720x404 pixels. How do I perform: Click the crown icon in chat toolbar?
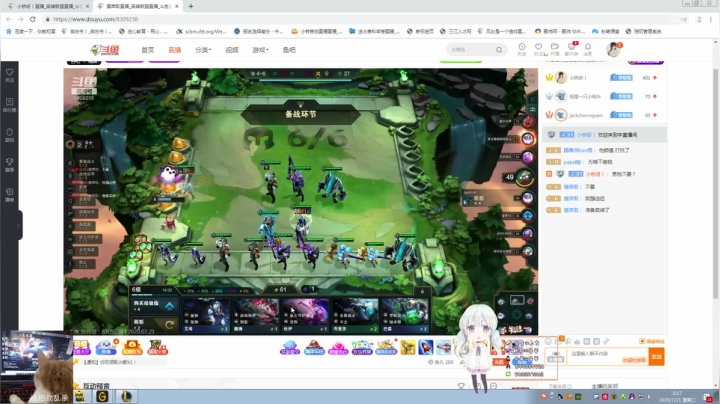tap(577, 342)
